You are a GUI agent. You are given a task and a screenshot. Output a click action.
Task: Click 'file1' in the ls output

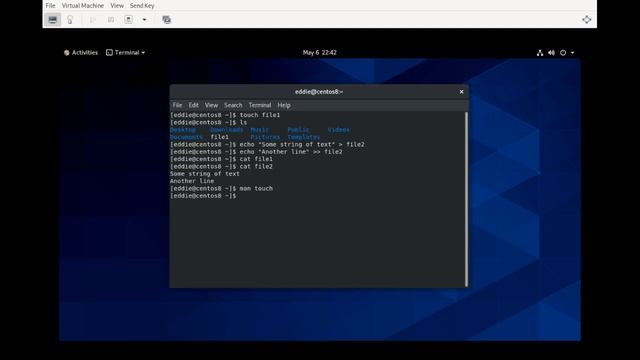tap(220, 137)
